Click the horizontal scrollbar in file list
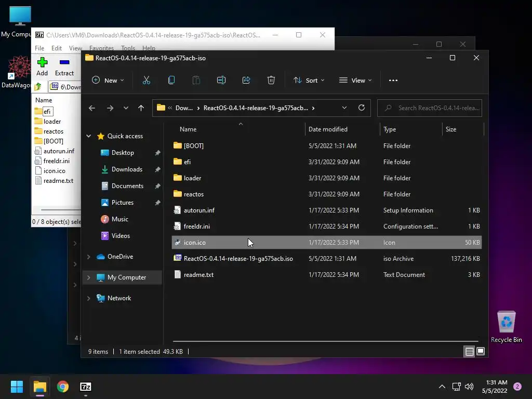Viewport: 532px width, 399px height. 325,341
